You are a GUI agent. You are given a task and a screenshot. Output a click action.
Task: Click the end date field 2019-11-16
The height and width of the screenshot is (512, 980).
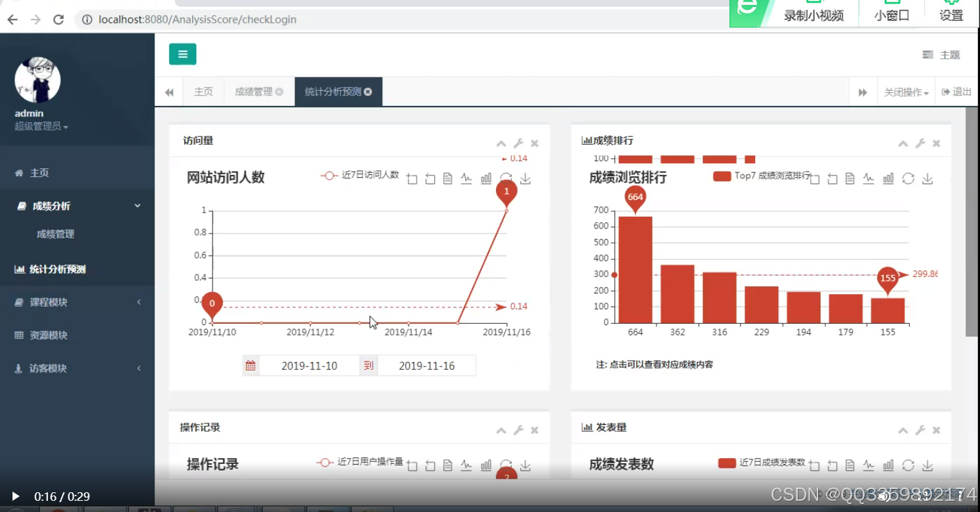[x=427, y=366]
